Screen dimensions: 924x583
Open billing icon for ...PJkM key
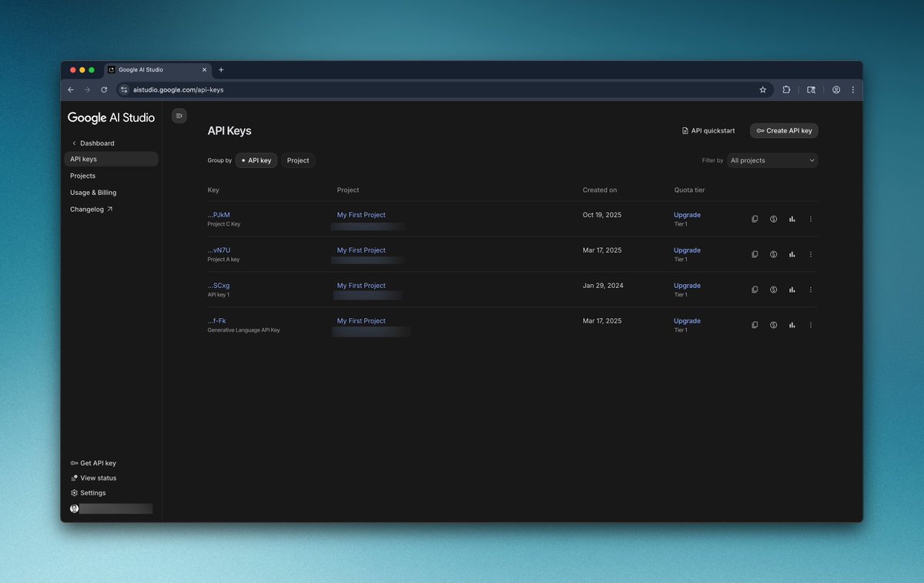point(773,219)
